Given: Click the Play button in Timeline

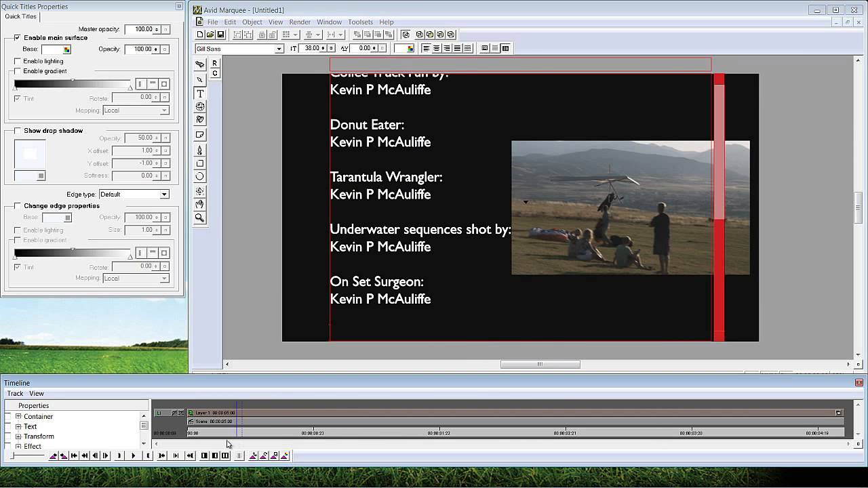Looking at the screenshot, I should coord(134,455).
